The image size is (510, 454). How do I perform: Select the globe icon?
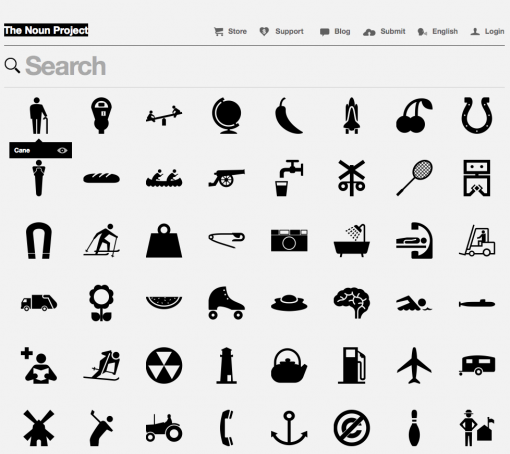tap(227, 115)
